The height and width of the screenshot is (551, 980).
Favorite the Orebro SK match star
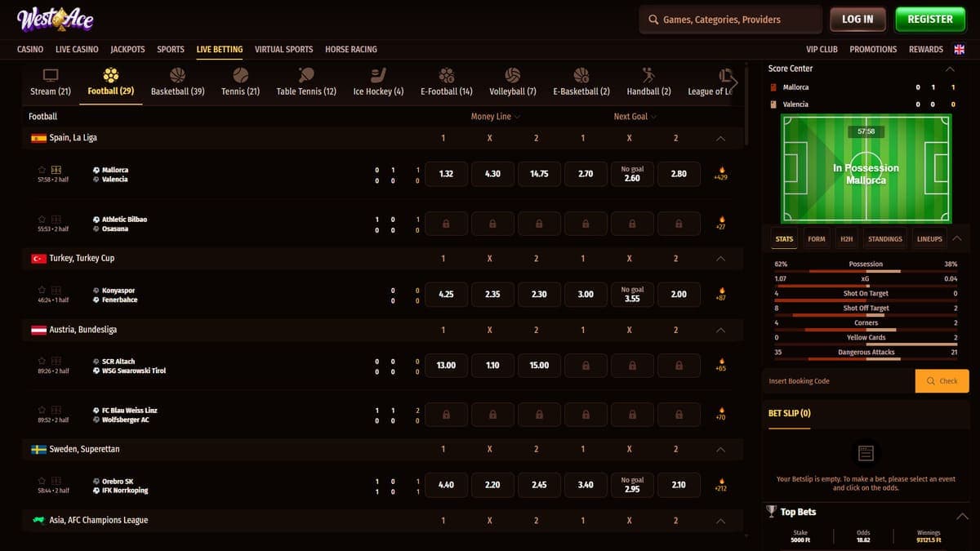42,481
